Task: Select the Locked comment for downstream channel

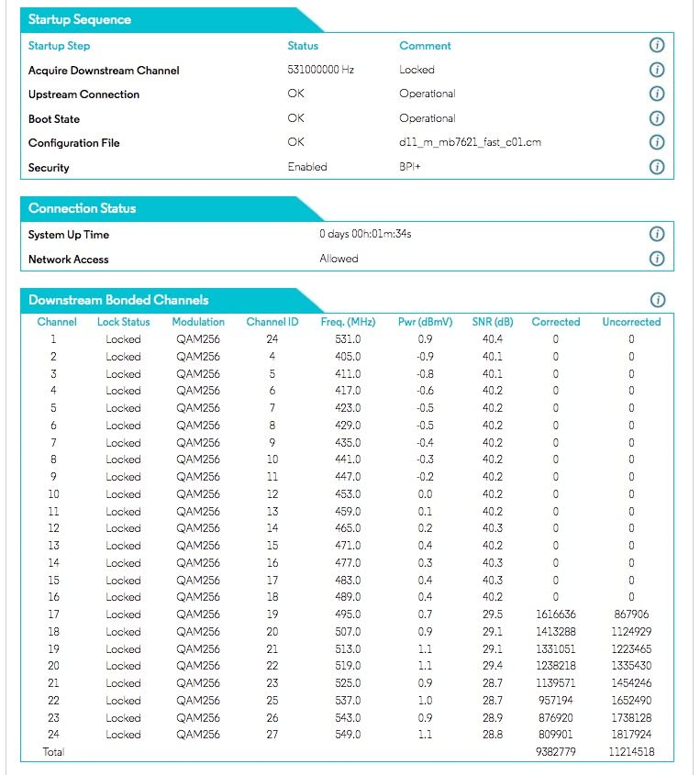Action: click(417, 70)
